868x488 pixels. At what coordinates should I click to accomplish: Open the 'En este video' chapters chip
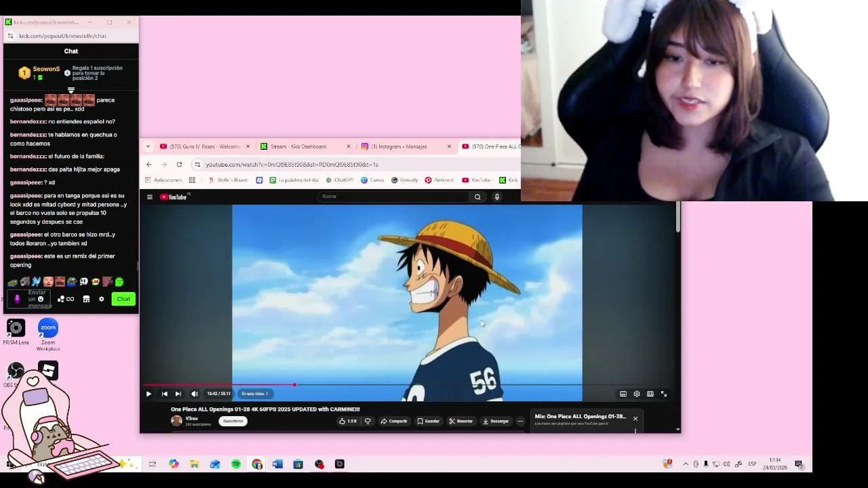click(255, 394)
